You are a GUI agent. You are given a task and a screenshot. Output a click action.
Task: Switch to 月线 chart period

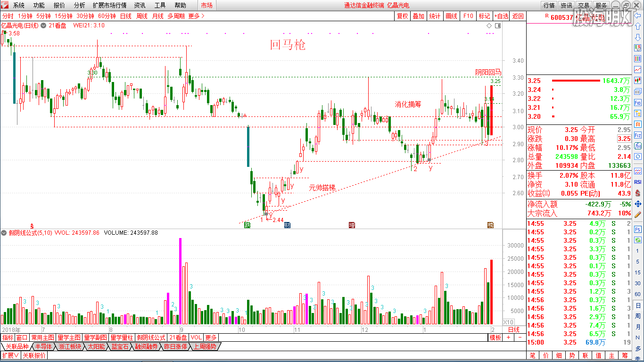click(x=157, y=16)
